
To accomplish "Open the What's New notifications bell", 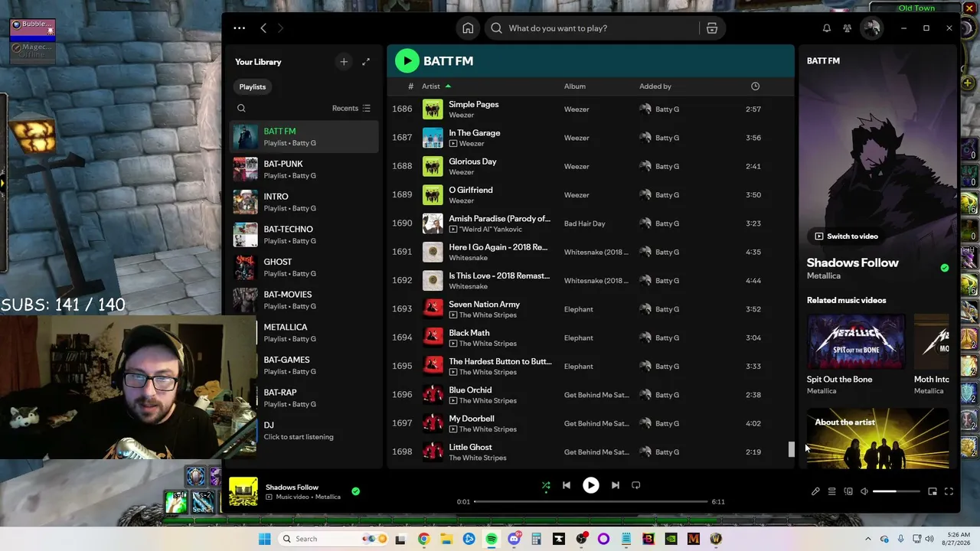I will [x=827, y=28].
